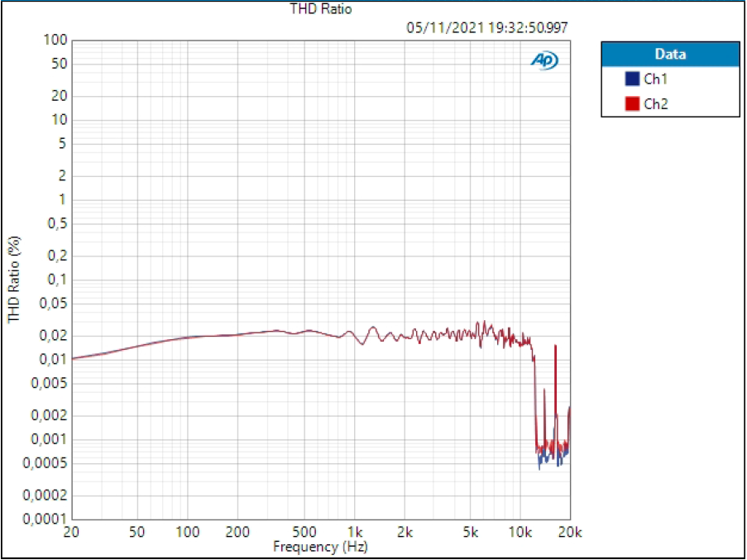Click the Audio Precision logo
The width and height of the screenshot is (747, 560).
pos(543,60)
